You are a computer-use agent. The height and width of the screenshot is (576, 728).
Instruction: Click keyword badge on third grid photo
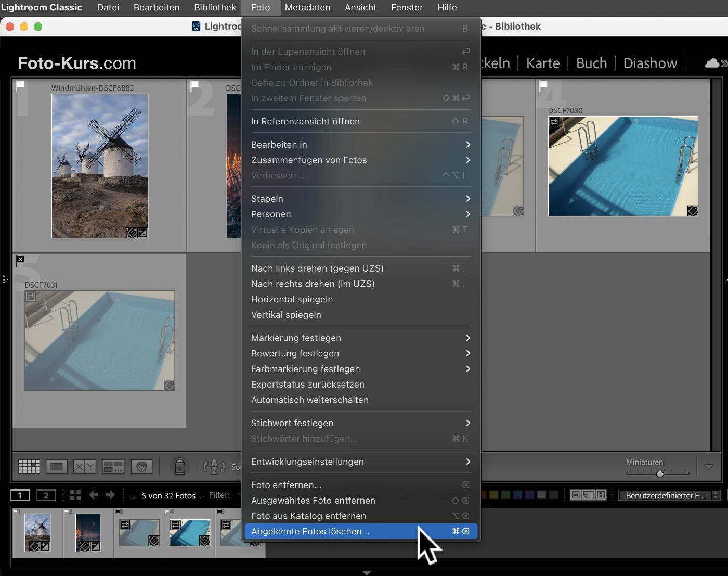pos(518,210)
